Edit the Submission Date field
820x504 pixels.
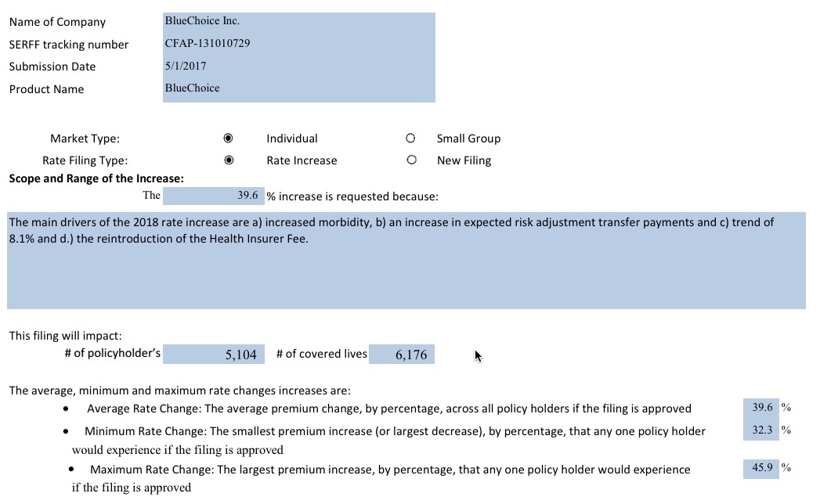pos(298,67)
